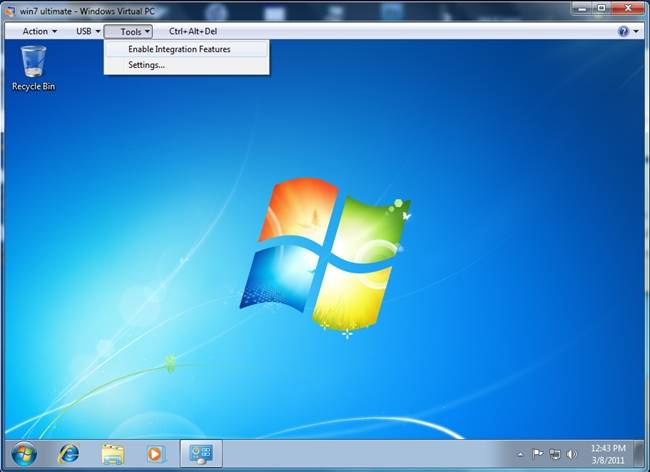
Task: Click the active control panel taskbar item
Action: pos(201,454)
